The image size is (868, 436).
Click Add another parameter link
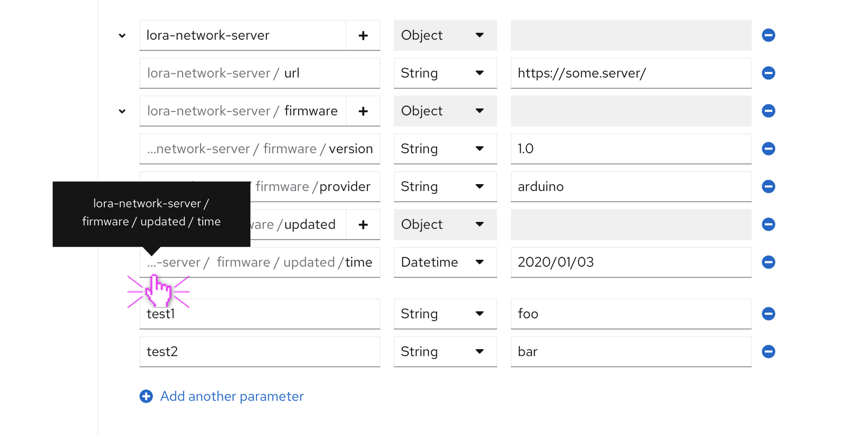tap(222, 396)
